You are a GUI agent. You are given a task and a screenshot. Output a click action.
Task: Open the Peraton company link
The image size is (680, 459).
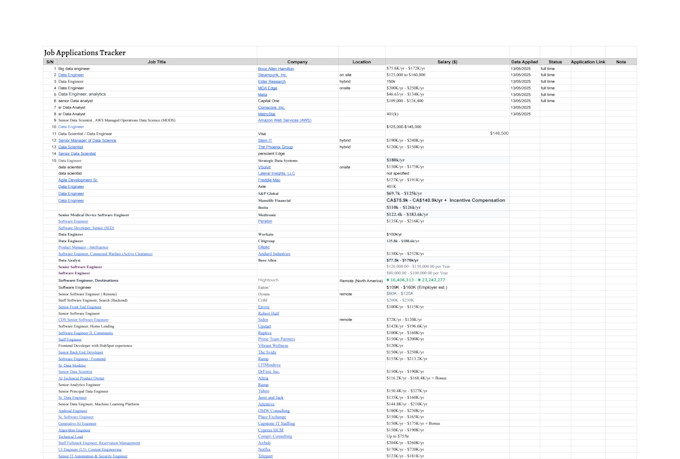(265, 221)
